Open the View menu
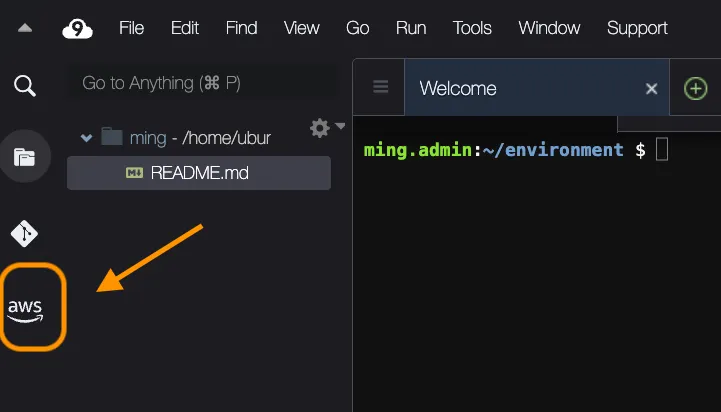721x412 pixels. click(302, 28)
